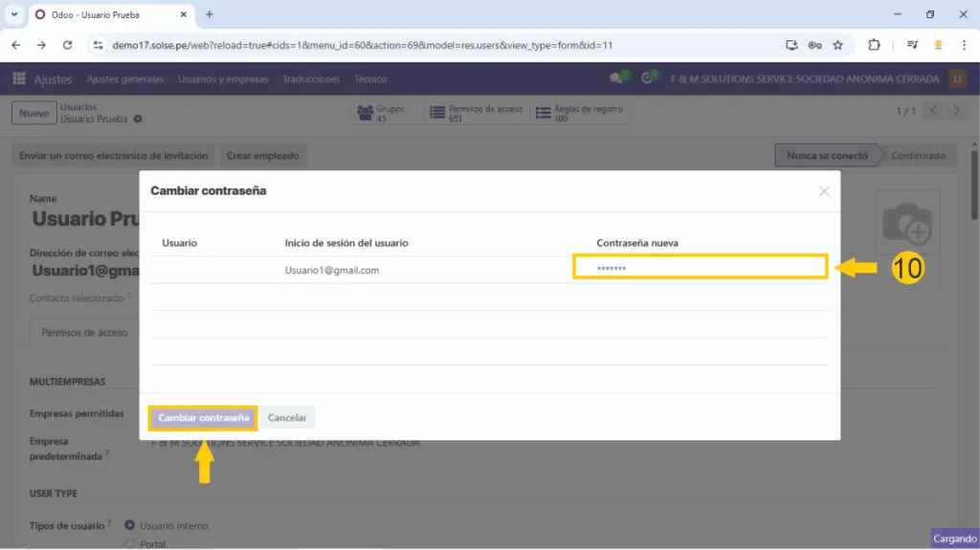This screenshot has height=550, width=980.
Task: Open the Odoo apps grid menu
Action: click(19, 78)
